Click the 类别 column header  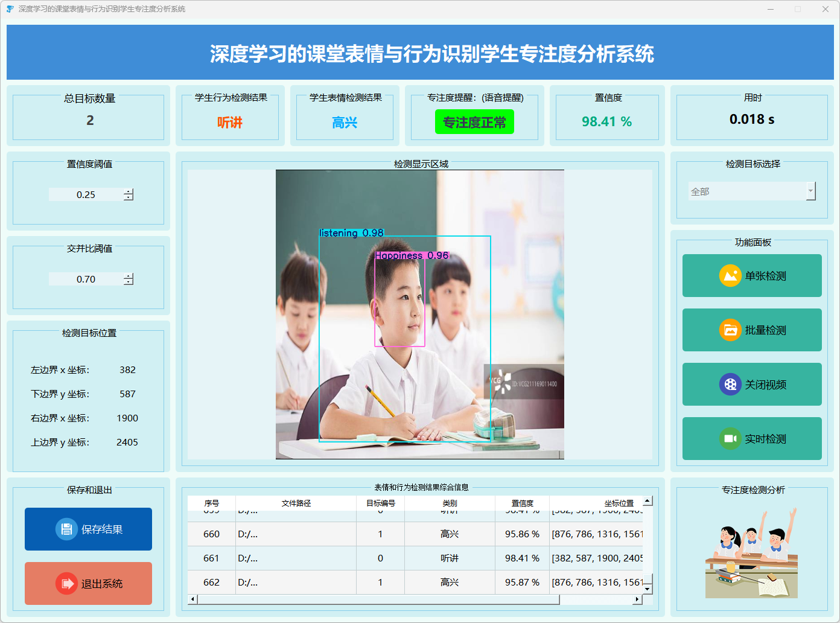(450, 503)
